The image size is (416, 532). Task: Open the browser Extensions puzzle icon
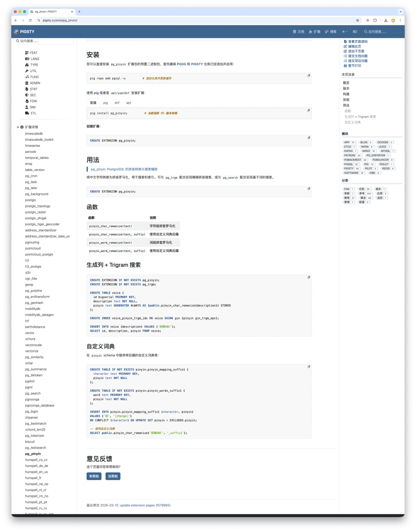(x=375, y=20)
